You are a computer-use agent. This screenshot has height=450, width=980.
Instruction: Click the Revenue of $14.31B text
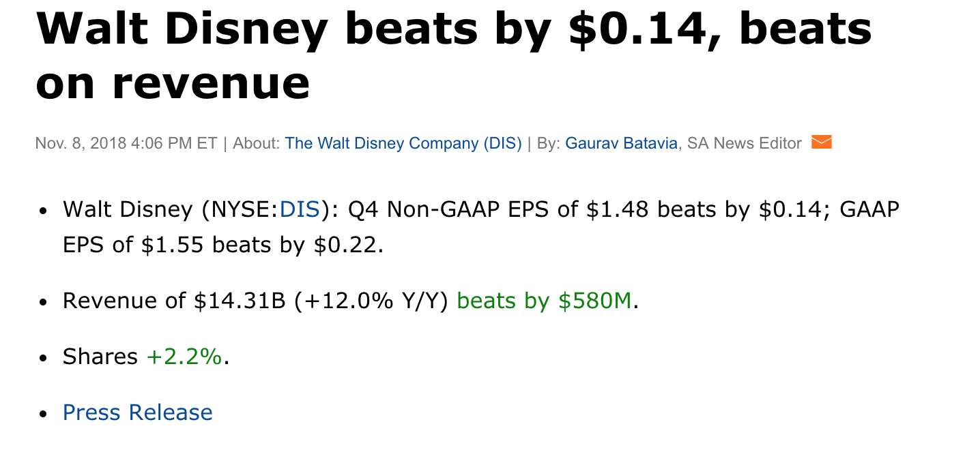(174, 301)
